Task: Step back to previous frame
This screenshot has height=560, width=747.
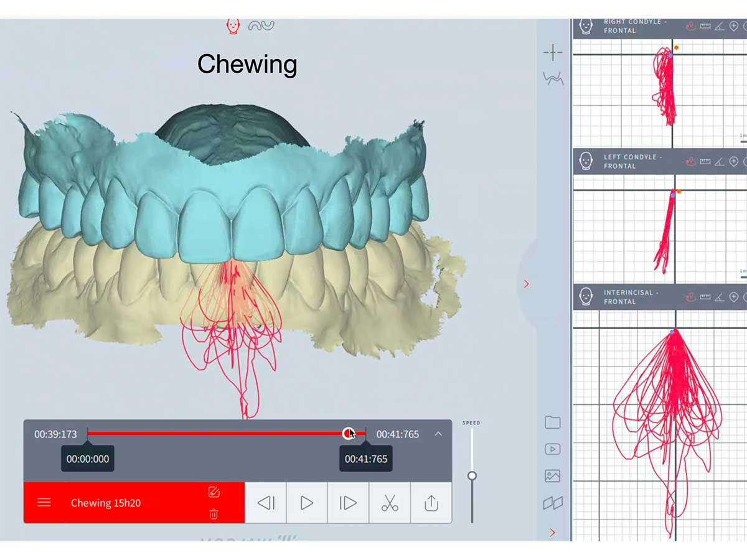Action: point(266,503)
